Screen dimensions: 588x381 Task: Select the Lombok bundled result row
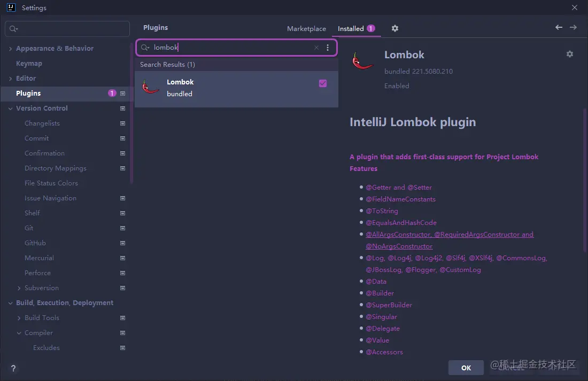pos(236,89)
